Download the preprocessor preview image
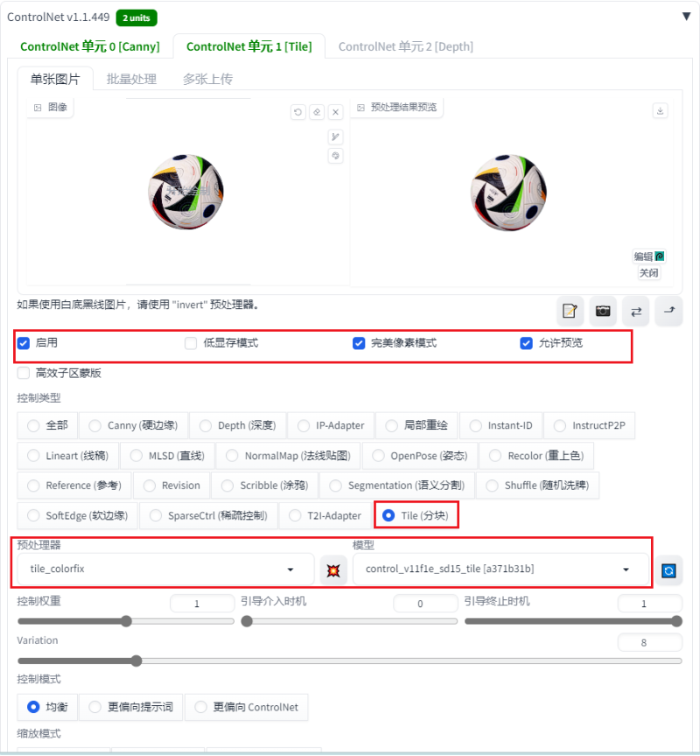Image resolution: width=700 pixels, height=756 pixels. pos(660,111)
